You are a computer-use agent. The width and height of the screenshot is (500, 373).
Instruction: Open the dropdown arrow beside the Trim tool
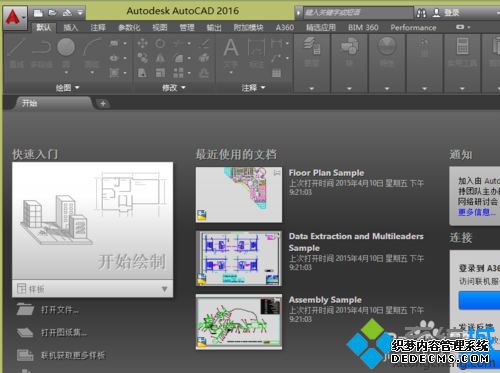click(x=189, y=43)
